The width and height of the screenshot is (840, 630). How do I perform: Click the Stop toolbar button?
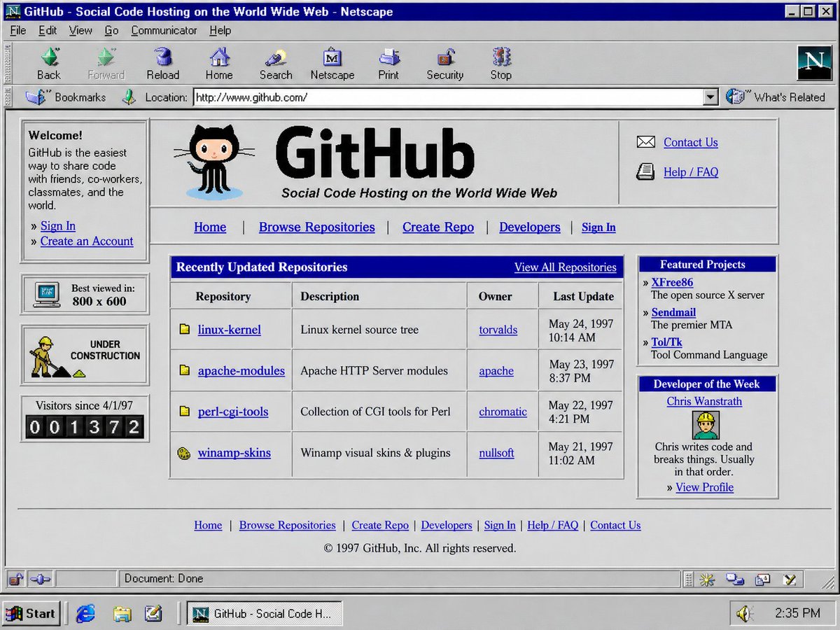[x=501, y=64]
